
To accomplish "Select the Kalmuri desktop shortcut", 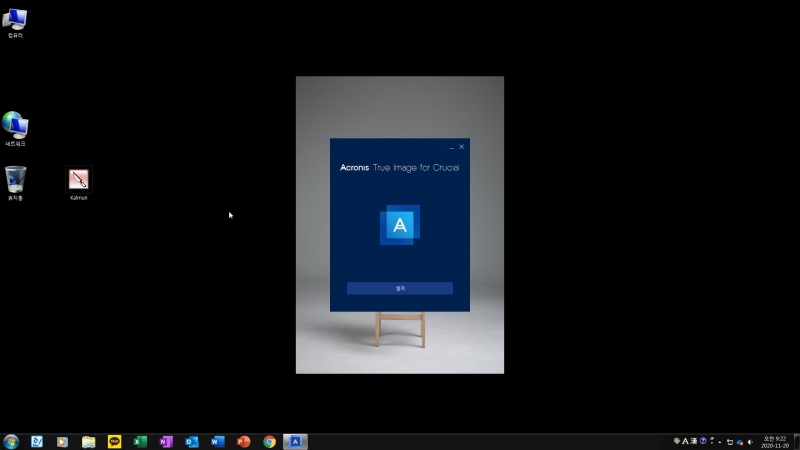I will (79, 184).
